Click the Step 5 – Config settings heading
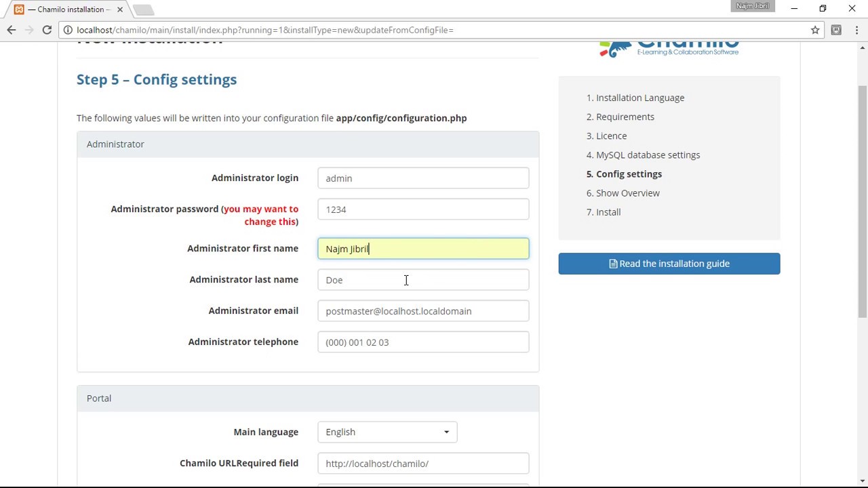Screen dimensions: 868x488 (x=157, y=79)
